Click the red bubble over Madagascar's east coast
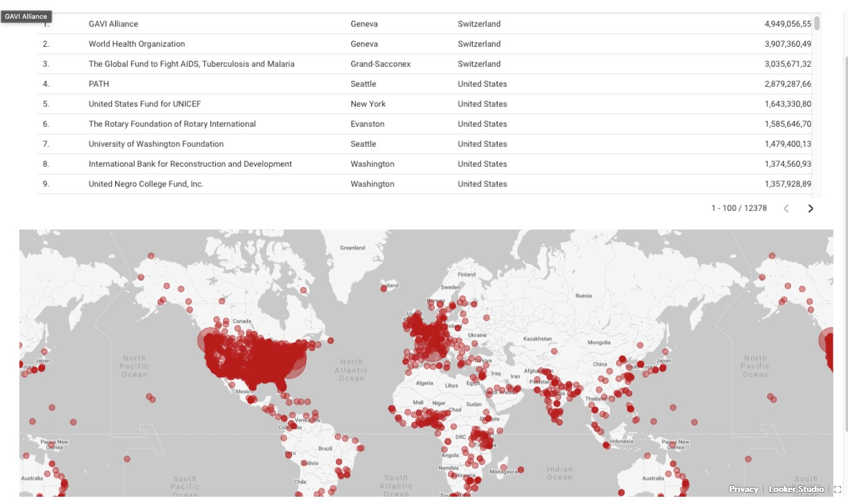This screenshot has height=504, width=848. 520,469
